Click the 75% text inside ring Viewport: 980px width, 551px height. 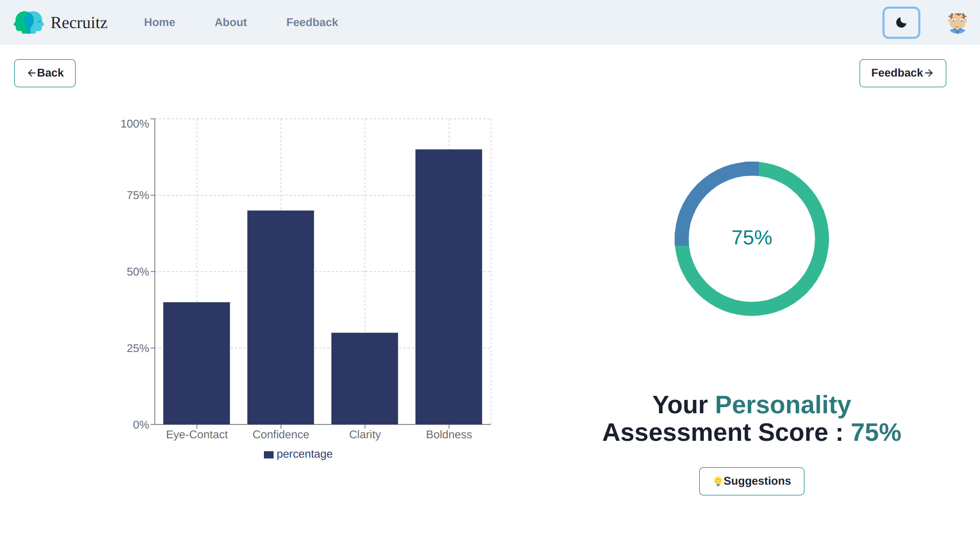pyautogui.click(x=751, y=238)
